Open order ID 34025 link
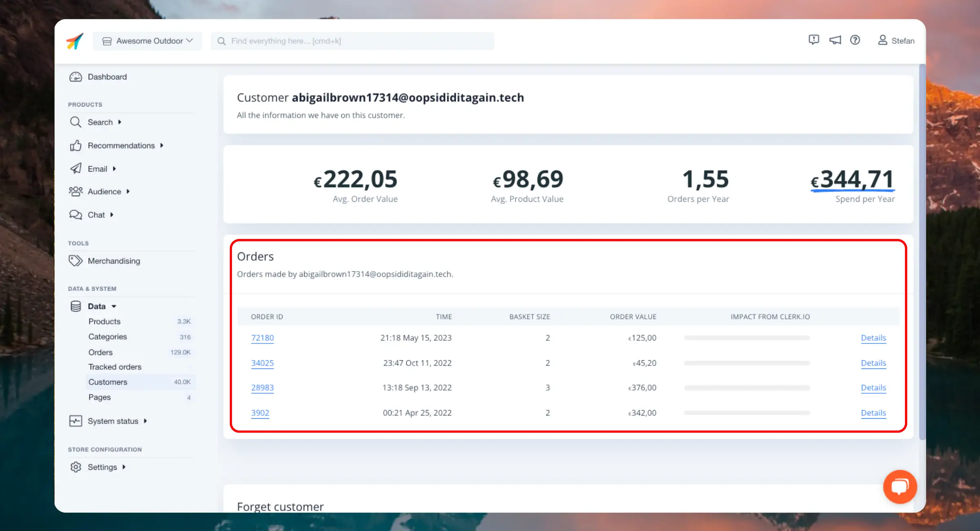Image resolution: width=980 pixels, height=531 pixels. [262, 363]
